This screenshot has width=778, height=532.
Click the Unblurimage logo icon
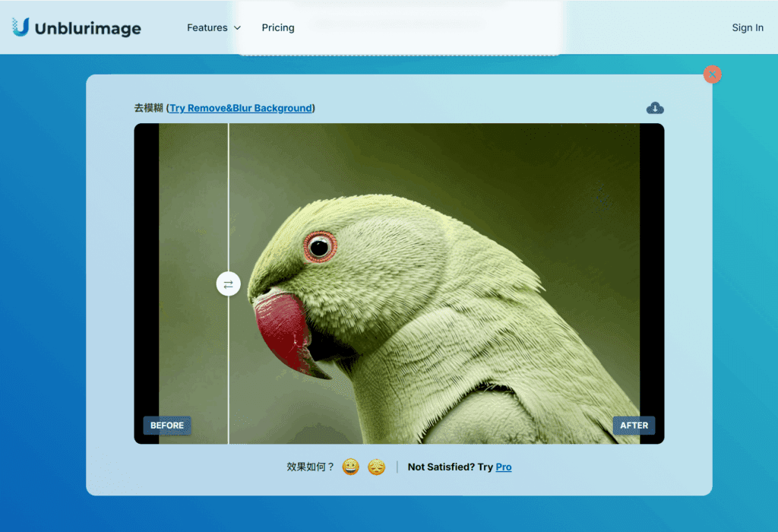[21, 27]
